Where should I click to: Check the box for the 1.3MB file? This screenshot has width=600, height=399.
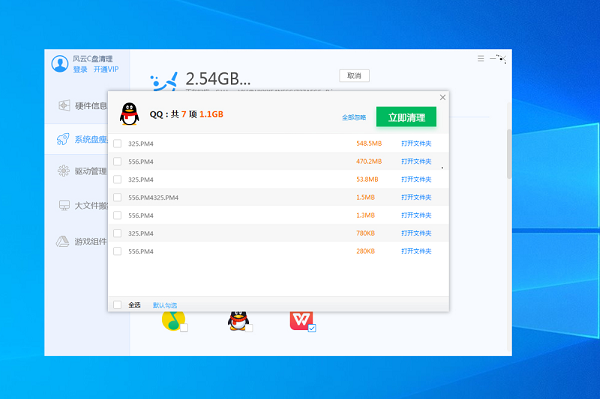(117, 215)
